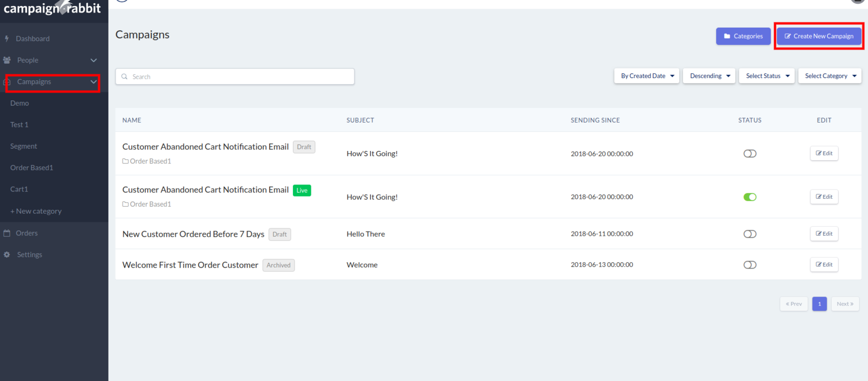Click Create New Campaign button
This screenshot has width=868, height=381.
[819, 36]
